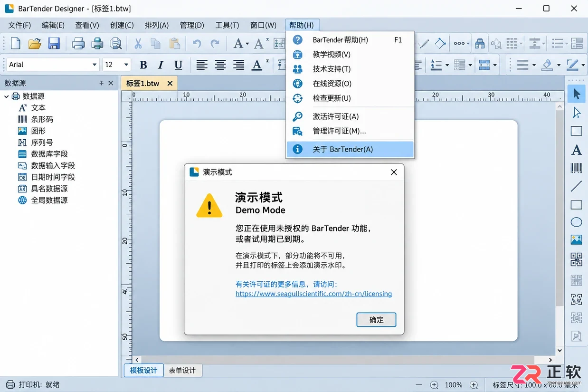588x392 pixels.
Task: Select the Line drawing tool
Action: tap(576, 186)
